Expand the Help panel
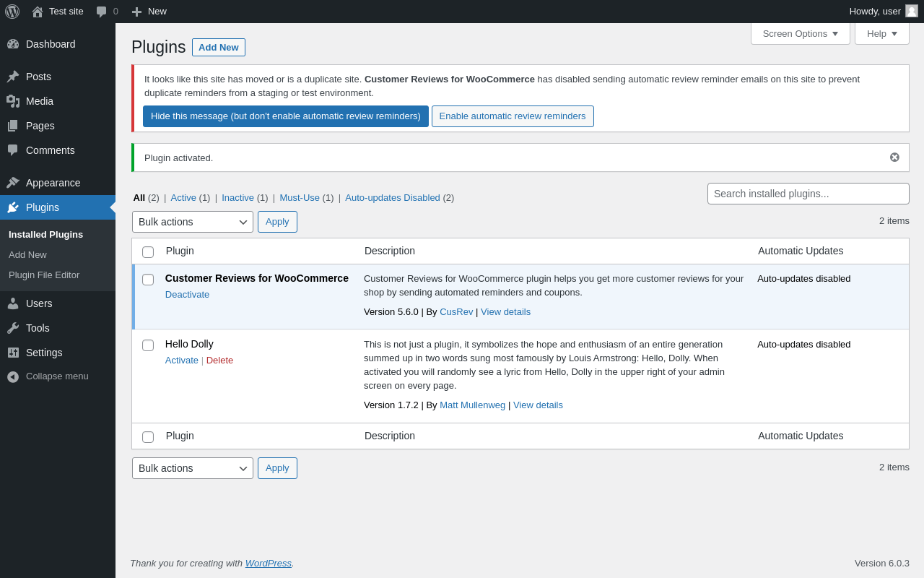This screenshot has height=578, width=924. point(882,33)
